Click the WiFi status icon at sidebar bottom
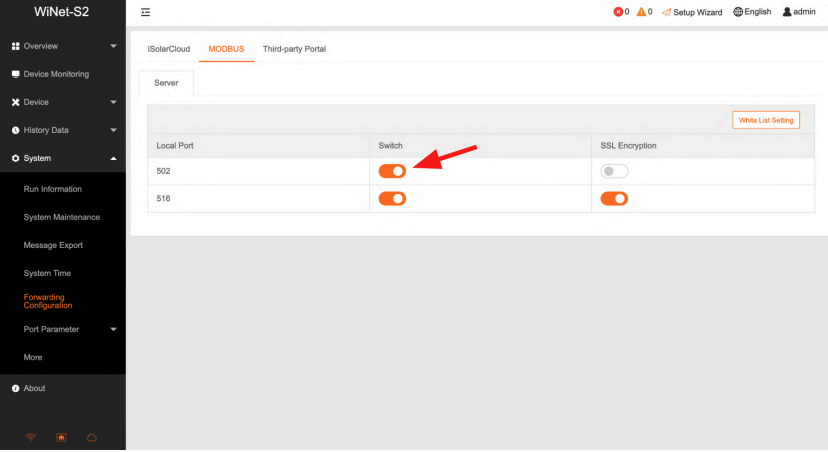This screenshot has width=828, height=452. point(31,437)
